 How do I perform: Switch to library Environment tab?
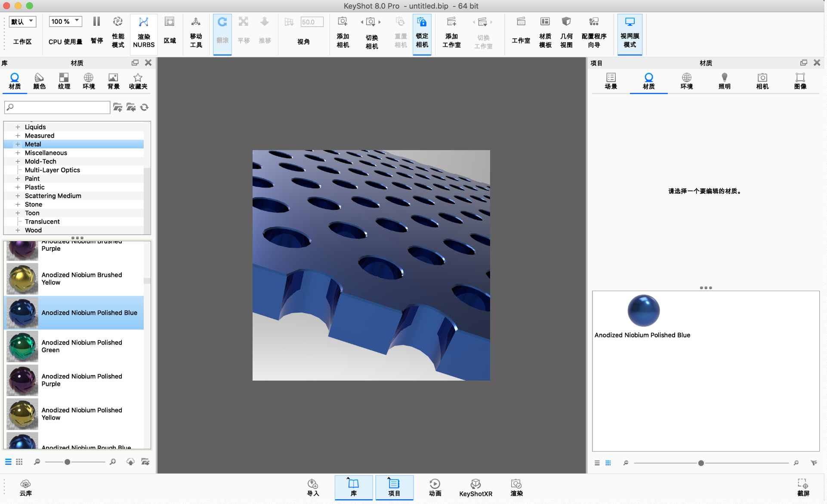click(x=89, y=80)
